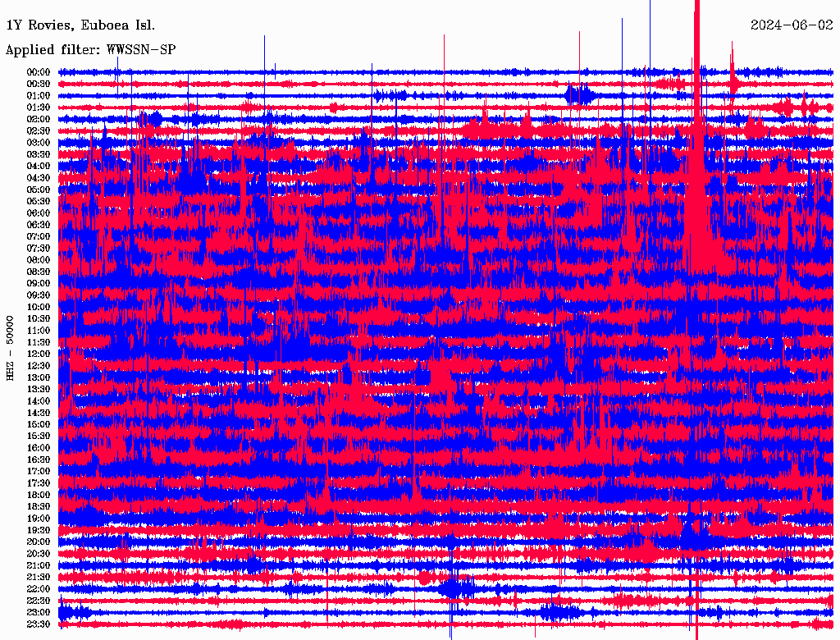Select the 00:00 time label
The width and height of the screenshot is (840, 640).
[39, 72]
